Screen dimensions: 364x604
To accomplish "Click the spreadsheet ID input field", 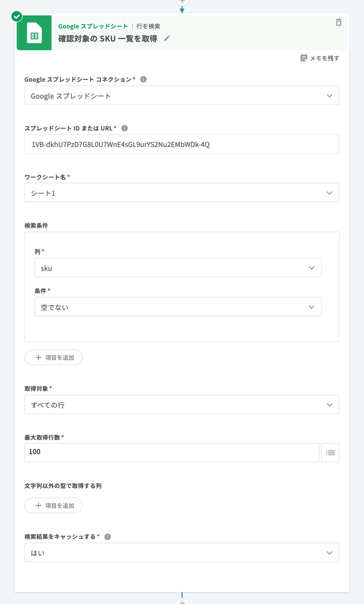I will click(182, 144).
